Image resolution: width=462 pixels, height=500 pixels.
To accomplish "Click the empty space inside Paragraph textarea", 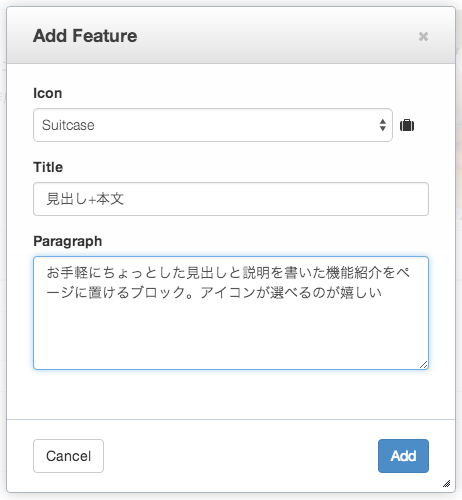I will (231, 333).
